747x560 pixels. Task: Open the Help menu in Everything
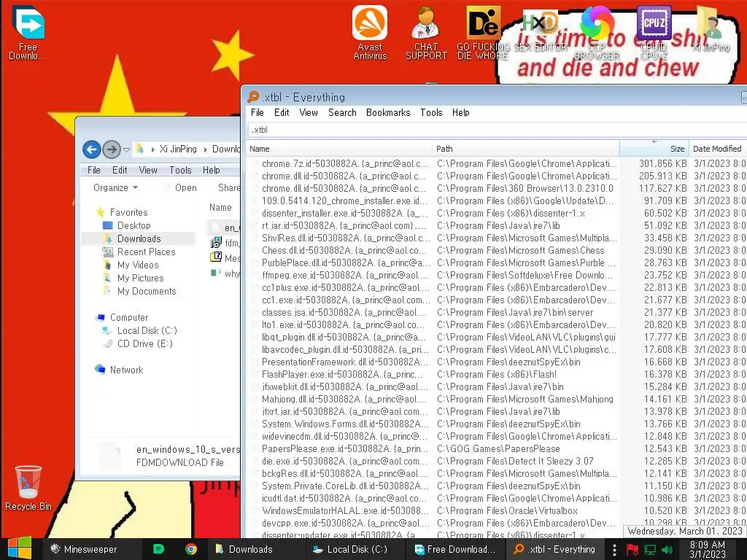461,112
